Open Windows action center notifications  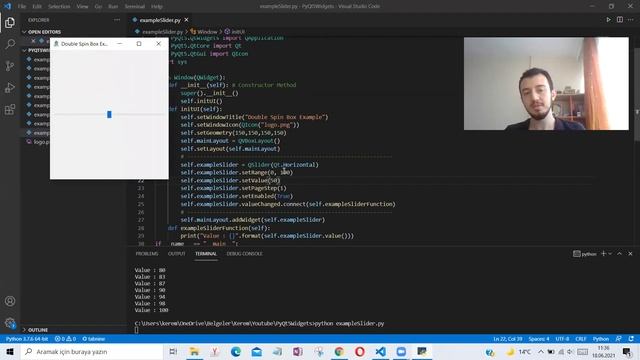click(x=627, y=351)
